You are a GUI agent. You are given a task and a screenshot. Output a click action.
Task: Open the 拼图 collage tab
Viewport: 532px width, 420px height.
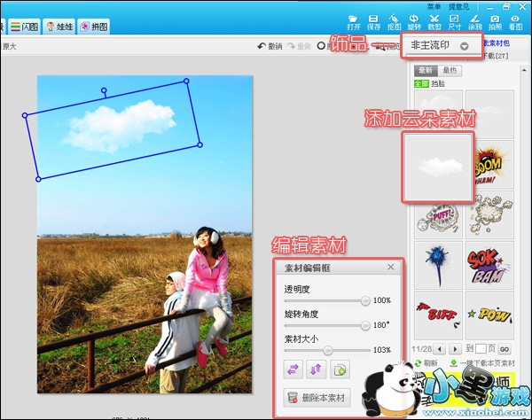pos(94,27)
